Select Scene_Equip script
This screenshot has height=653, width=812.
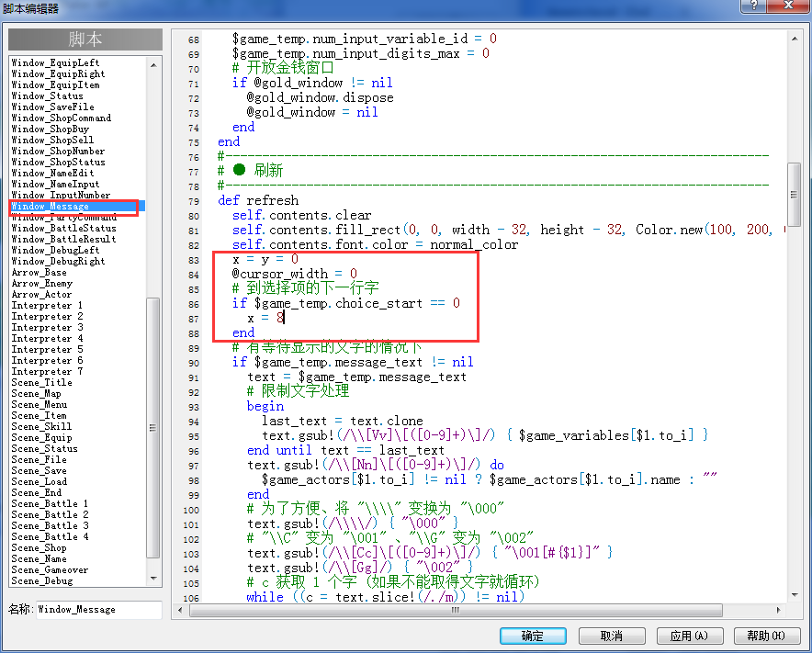(42, 437)
